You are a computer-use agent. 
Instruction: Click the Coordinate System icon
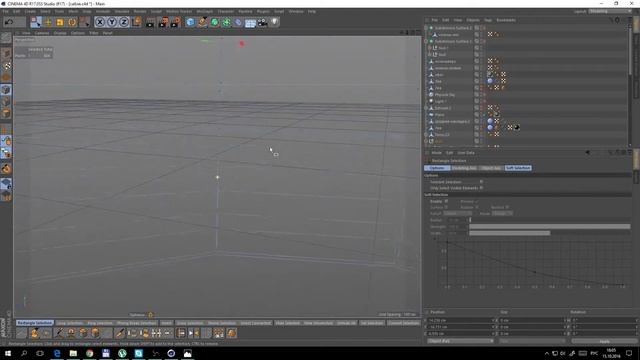[136, 22]
